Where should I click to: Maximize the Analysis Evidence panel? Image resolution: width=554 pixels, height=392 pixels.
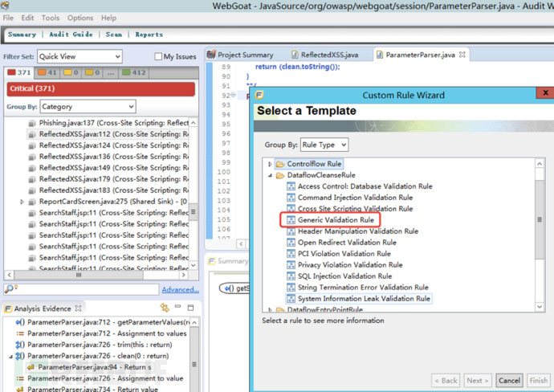click(190, 308)
